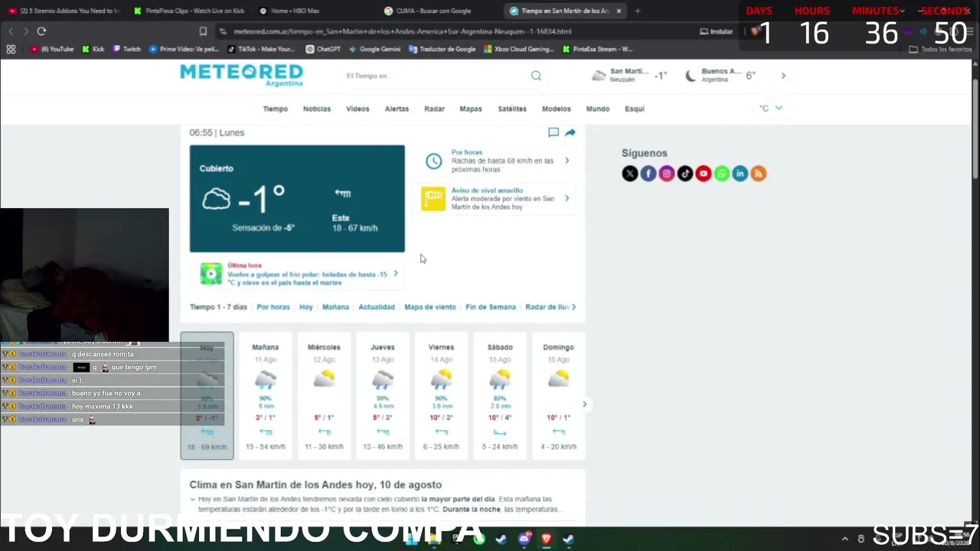Select the Mañana 11 Ago forecast card
Viewport: 980px width, 551px height.
266,396
